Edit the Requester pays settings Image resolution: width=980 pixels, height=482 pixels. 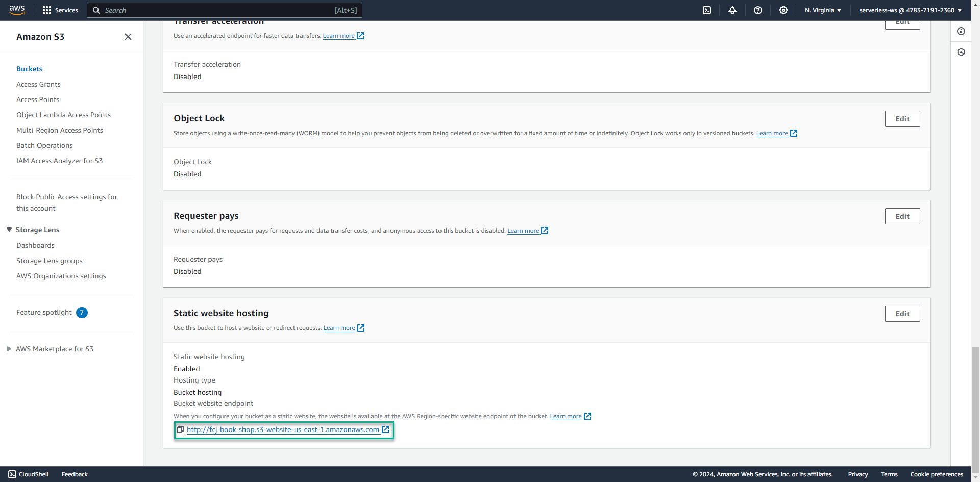pyautogui.click(x=902, y=216)
